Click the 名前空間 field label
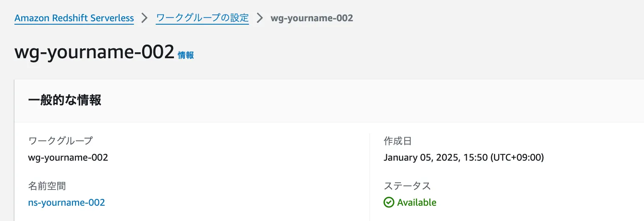 (x=47, y=186)
